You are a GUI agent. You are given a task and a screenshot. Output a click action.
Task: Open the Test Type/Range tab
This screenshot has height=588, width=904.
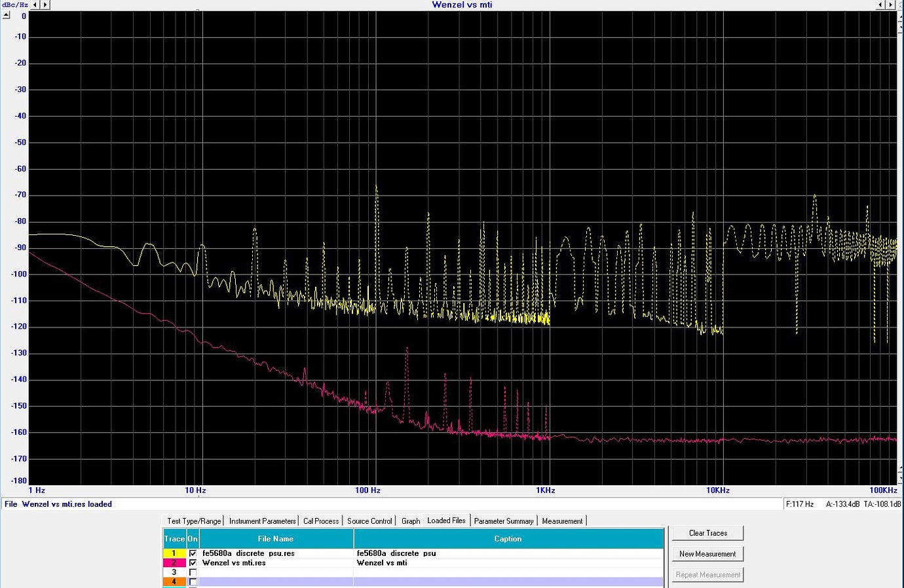tap(194, 521)
